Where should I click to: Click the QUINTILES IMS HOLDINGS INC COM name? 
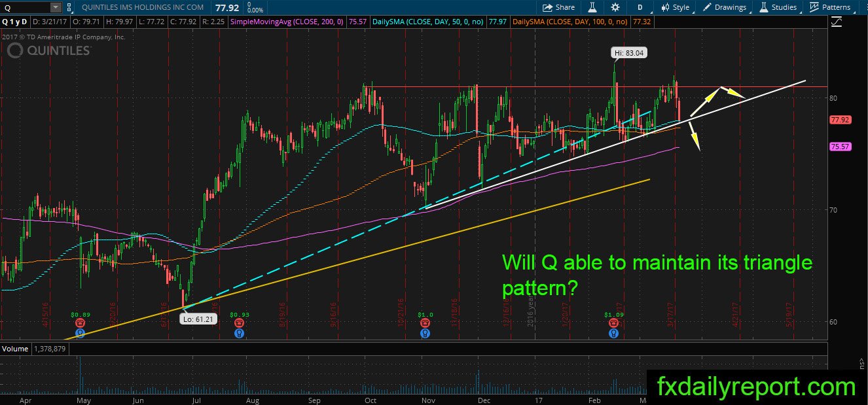pos(142,8)
